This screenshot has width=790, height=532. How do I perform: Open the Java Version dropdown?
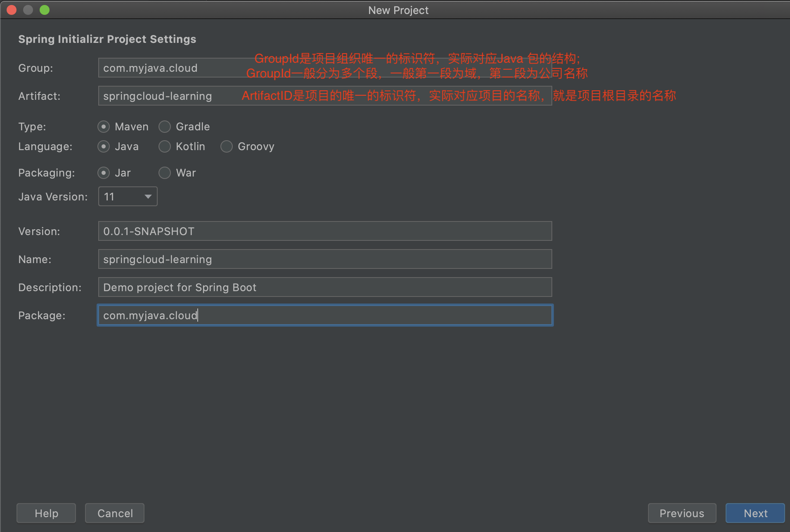click(147, 197)
